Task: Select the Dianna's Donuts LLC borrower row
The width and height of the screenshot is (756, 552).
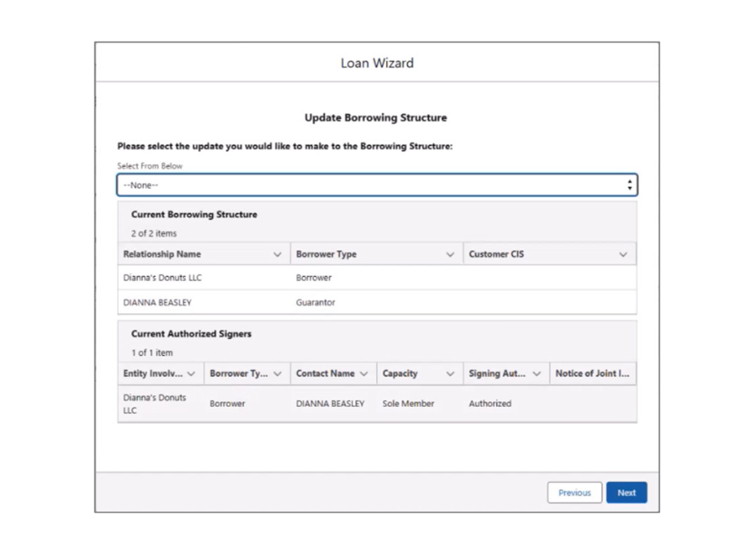Action: 163,278
